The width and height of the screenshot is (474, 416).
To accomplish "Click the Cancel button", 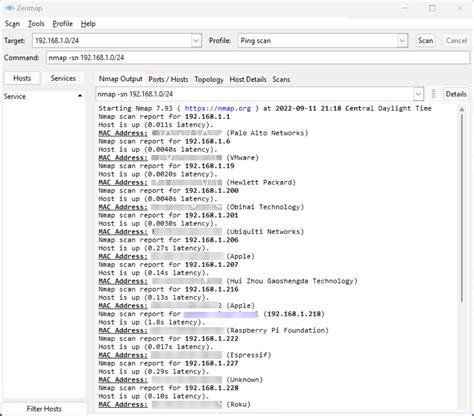I will [456, 41].
